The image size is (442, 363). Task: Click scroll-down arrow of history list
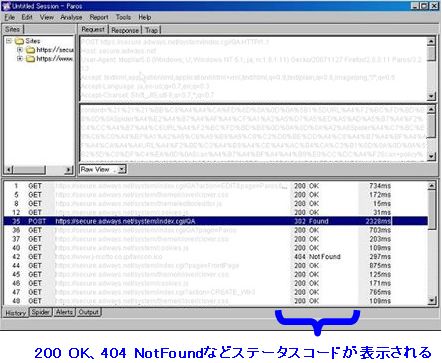tap(432, 301)
